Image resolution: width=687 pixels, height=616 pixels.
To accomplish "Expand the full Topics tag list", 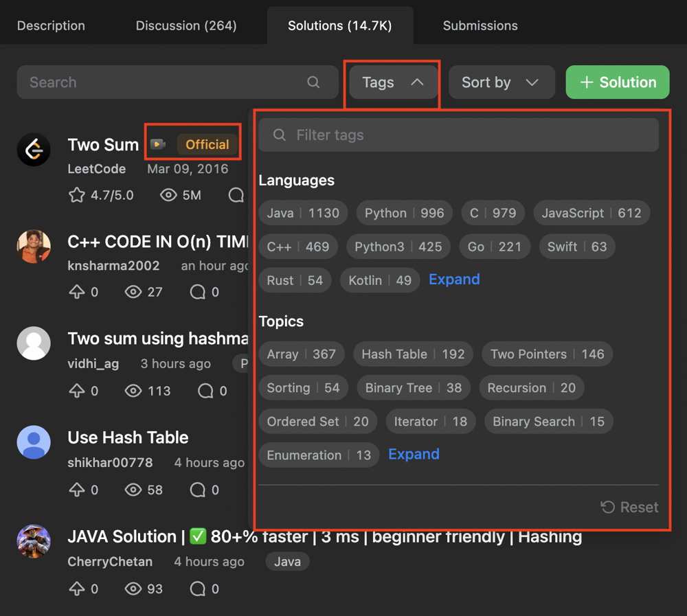I will click(414, 455).
